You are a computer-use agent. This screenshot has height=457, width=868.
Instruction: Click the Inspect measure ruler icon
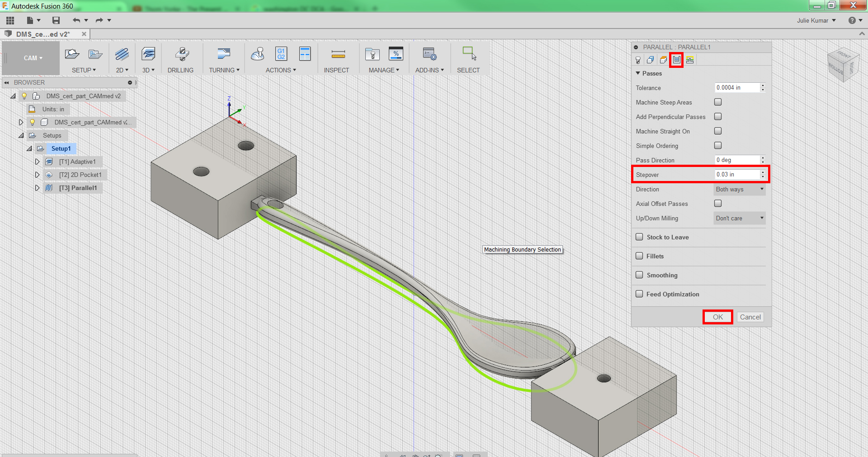pos(338,55)
